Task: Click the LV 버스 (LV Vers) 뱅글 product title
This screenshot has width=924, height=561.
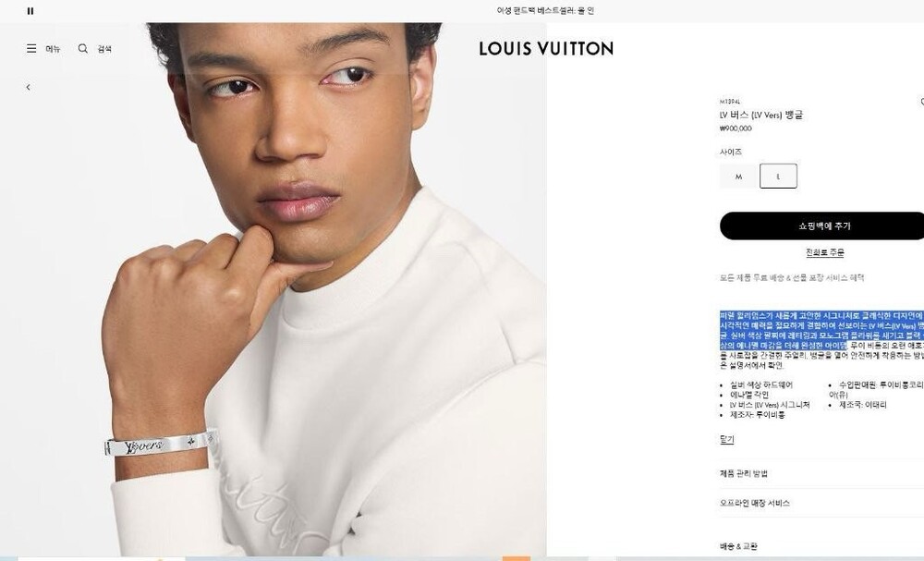Action: 760,115
